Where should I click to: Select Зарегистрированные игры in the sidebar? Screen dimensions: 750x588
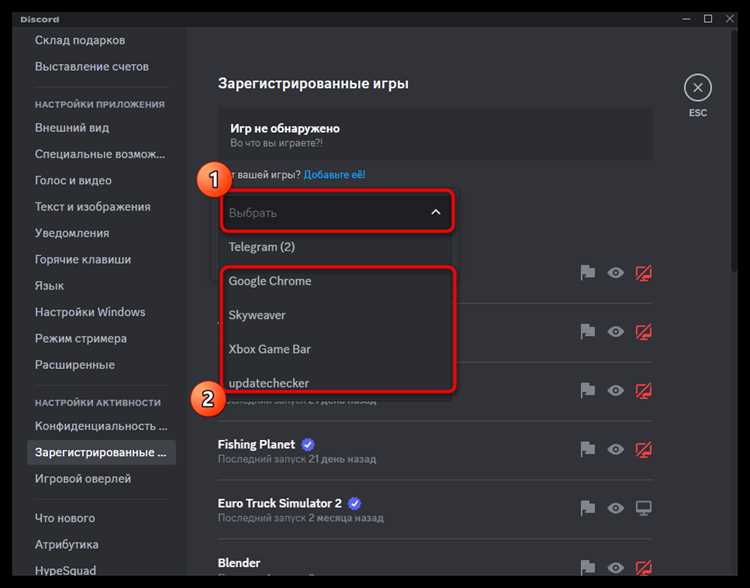click(x=101, y=452)
